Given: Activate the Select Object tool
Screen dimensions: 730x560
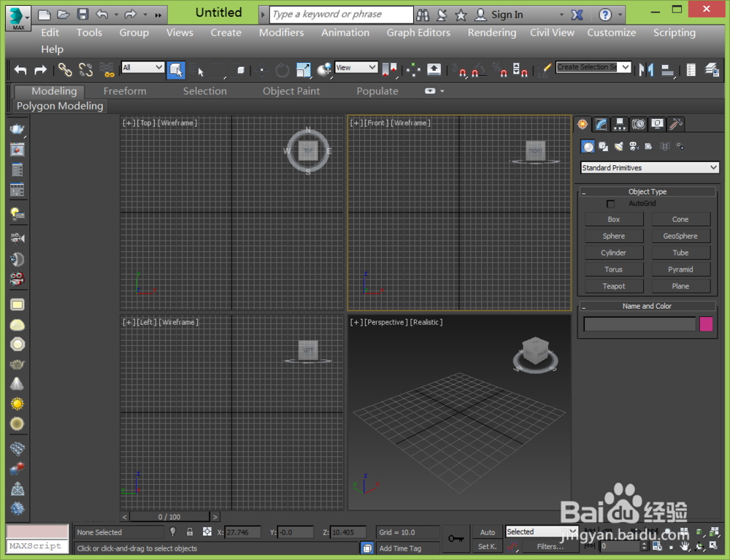Looking at the screenshot, I should (x=176, y=70).
